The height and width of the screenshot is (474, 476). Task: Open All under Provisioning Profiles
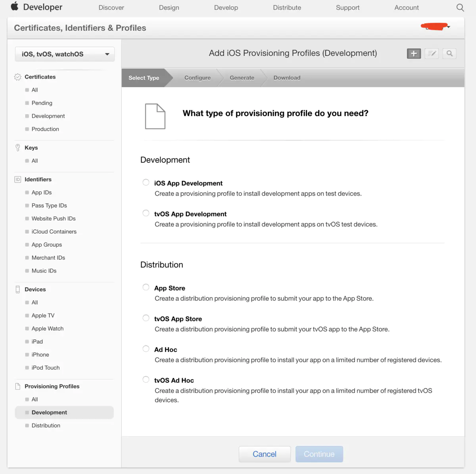(x=35, y=400)
